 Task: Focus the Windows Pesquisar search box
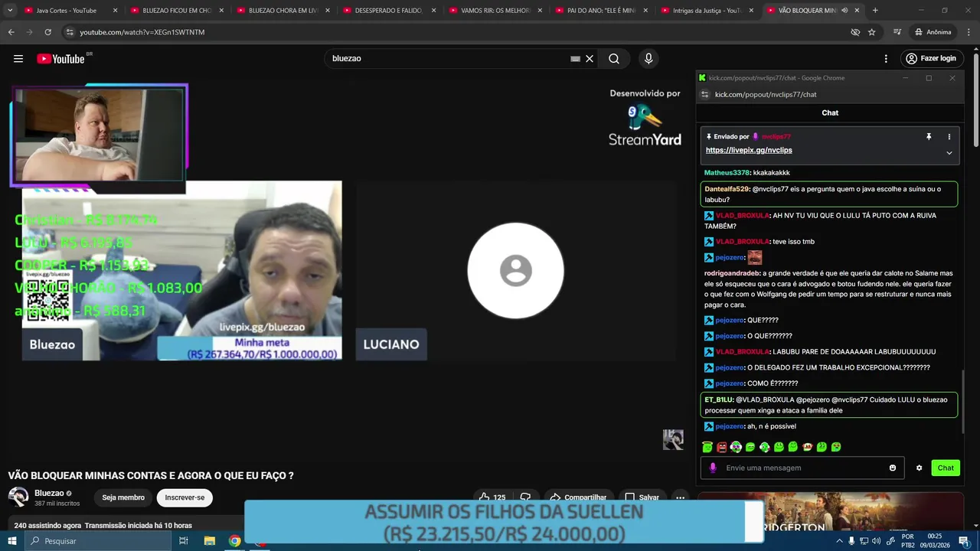[97, 541]
